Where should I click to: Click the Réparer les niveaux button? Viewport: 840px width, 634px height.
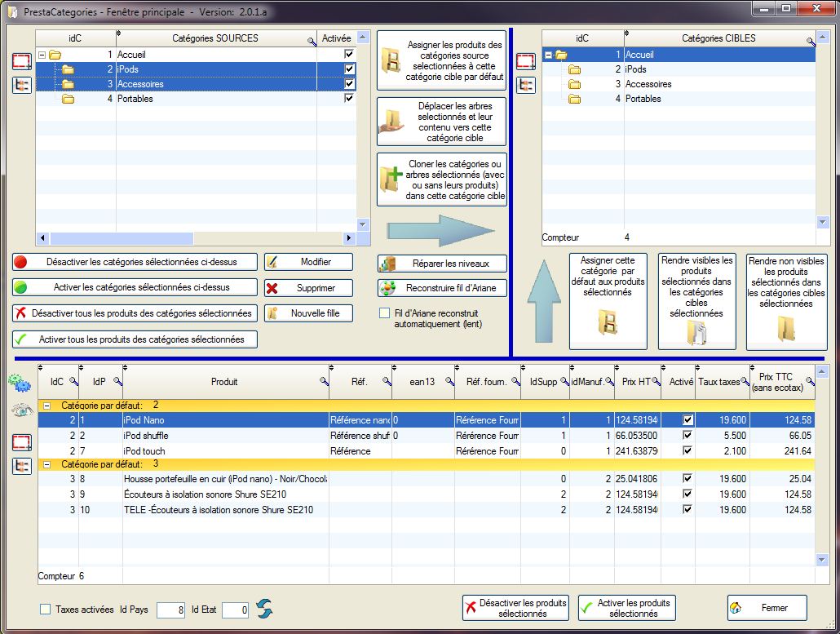click(442, 264)
